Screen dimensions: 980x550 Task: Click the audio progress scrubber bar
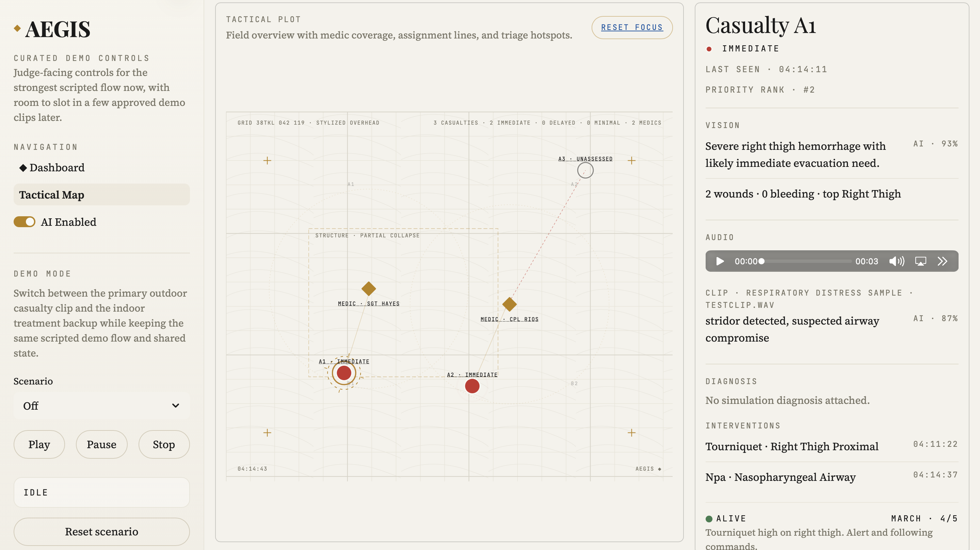click(806, 261)
